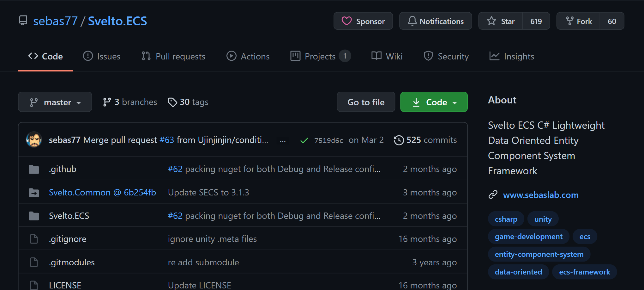Open the sebas77 owner profile link
The width and height of the screenshot is (644, 290).
click(x=55, y=21)
